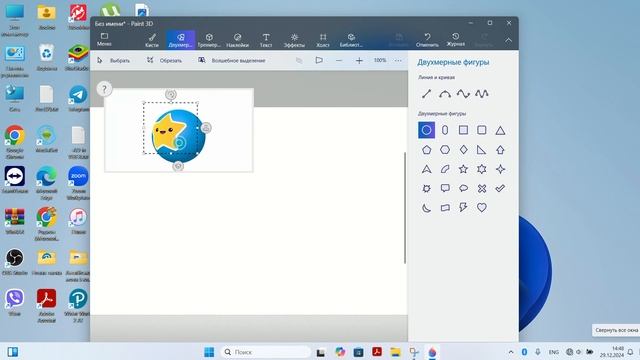Select the right triangle 2D shape

482,150
